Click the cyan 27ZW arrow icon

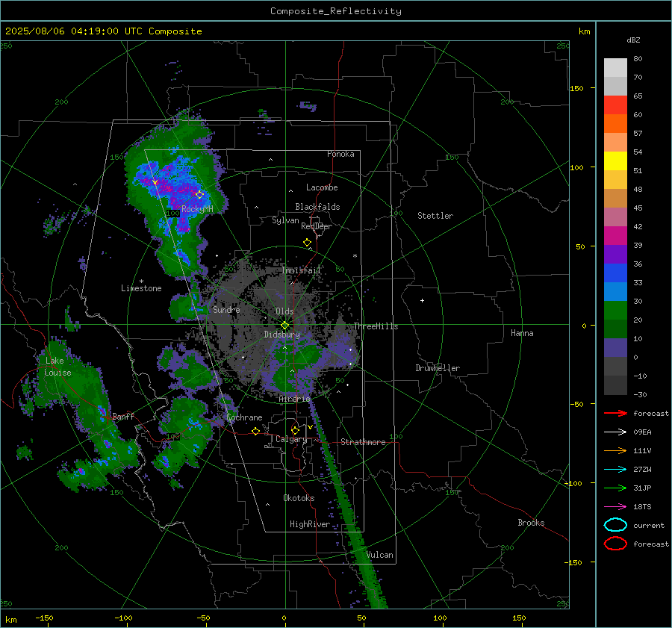click(615, 470)
